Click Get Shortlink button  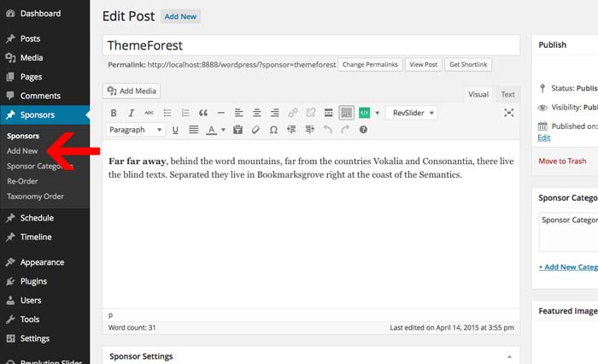point(468,64)
